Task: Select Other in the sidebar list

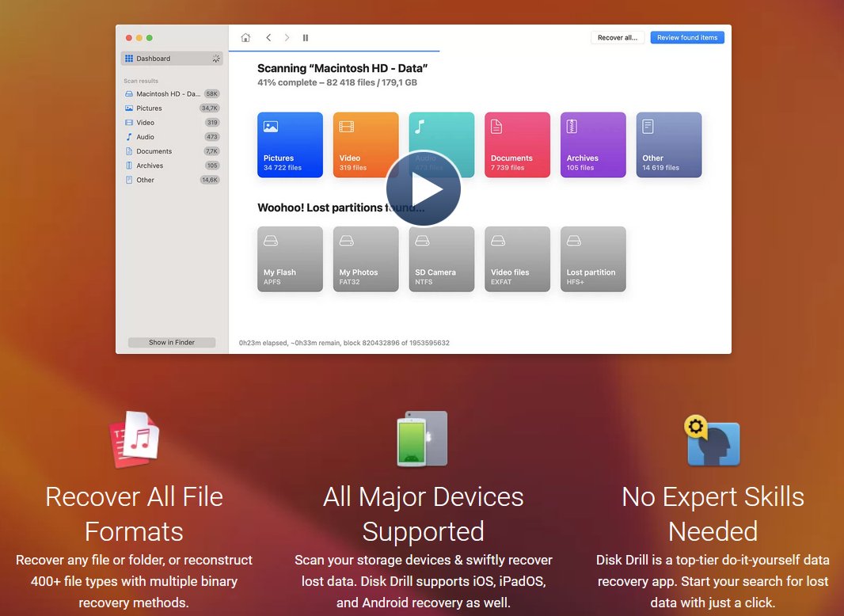Action: [x=172, y=180]
